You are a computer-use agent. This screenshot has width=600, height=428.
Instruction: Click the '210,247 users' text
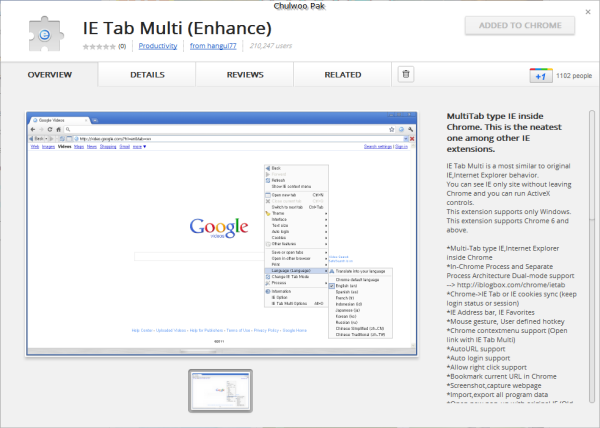click(x=271, y=46)
